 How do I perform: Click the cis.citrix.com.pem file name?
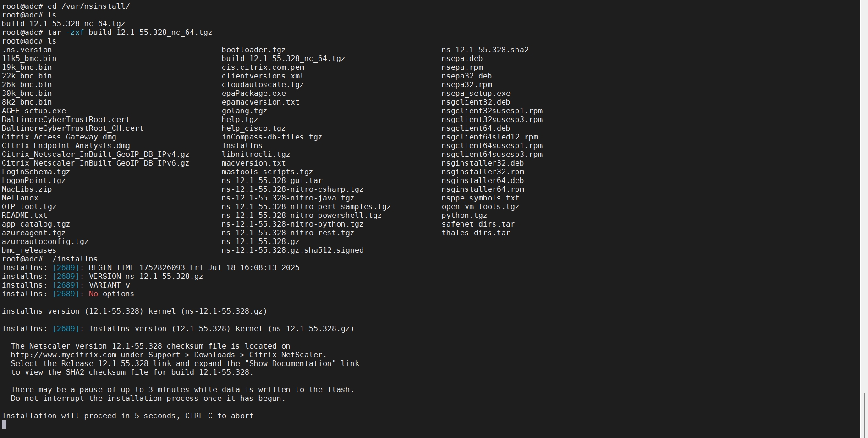point(263,67)
